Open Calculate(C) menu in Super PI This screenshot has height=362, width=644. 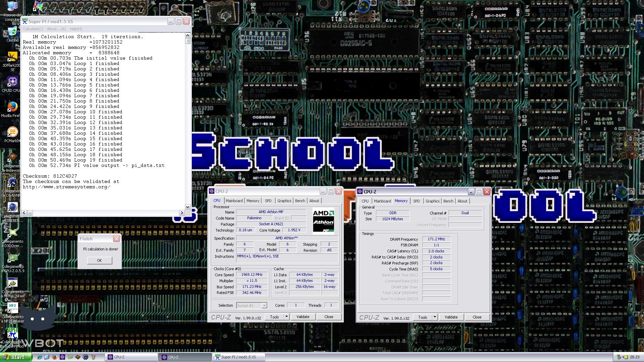click(33, 29)
